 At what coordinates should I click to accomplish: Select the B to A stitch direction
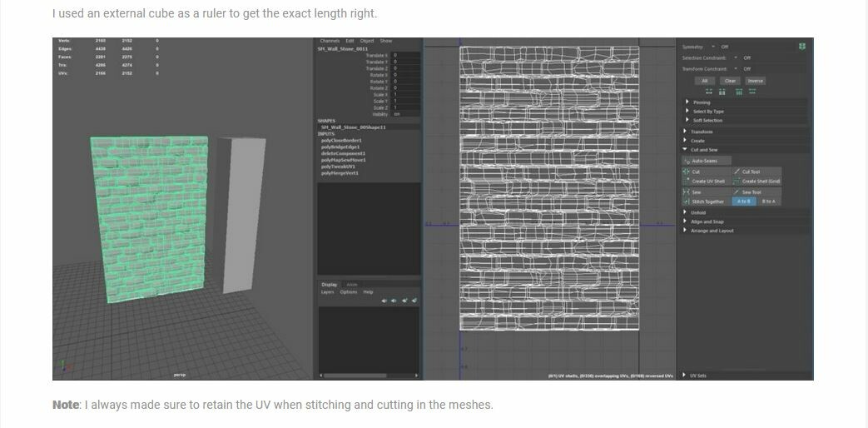click(x=768, y=202)
